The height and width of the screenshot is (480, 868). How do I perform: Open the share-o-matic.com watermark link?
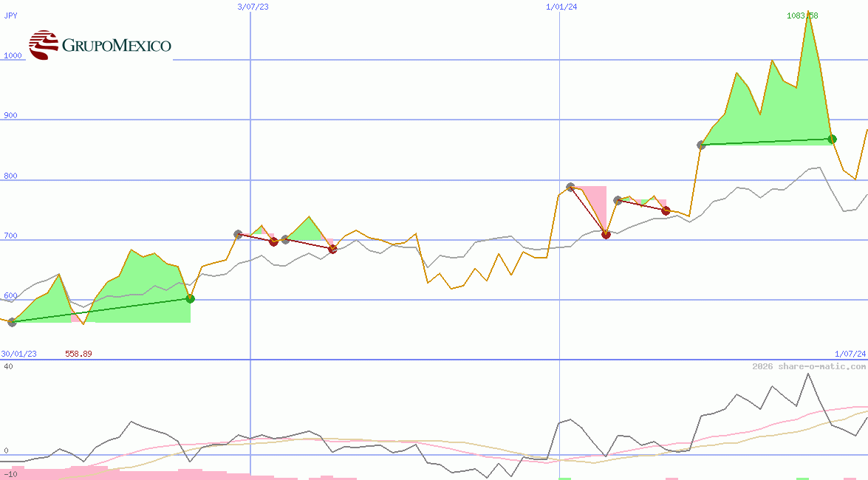pos(809,366)
